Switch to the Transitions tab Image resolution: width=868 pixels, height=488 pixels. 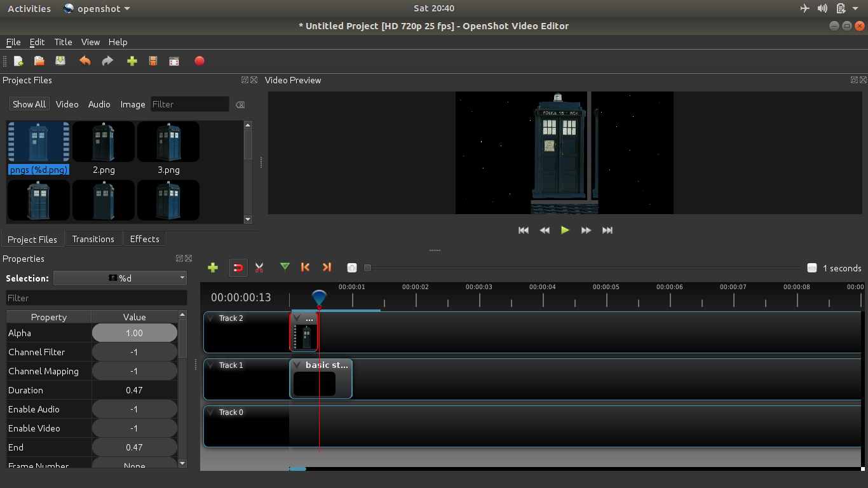click(93, 239)
